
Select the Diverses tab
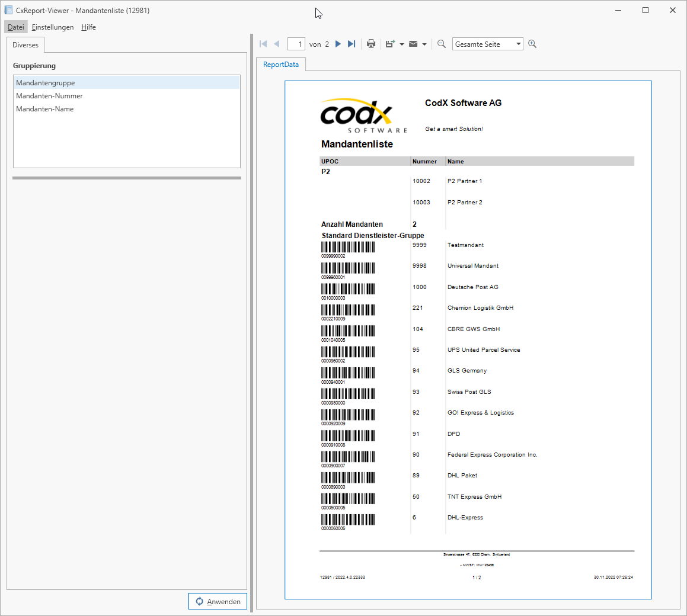(x=25, y=45)
